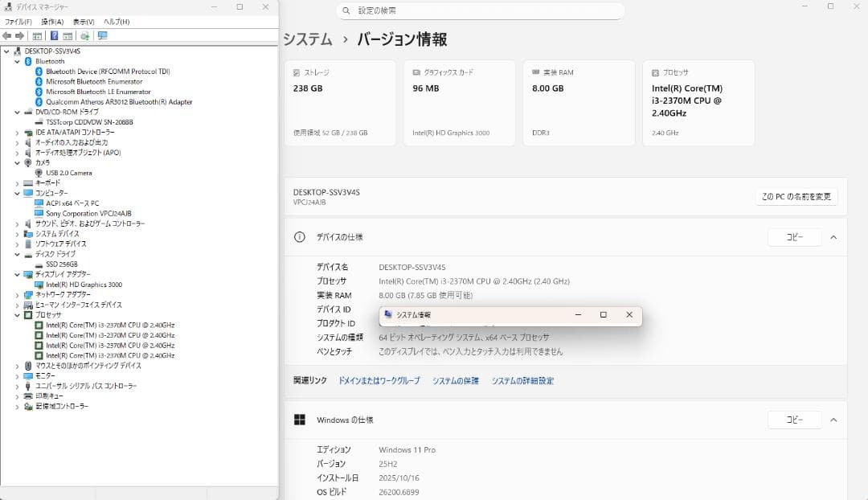Click the 設定の検索 search field
This screenshot has height=500, width=868.
click(479, 10)
